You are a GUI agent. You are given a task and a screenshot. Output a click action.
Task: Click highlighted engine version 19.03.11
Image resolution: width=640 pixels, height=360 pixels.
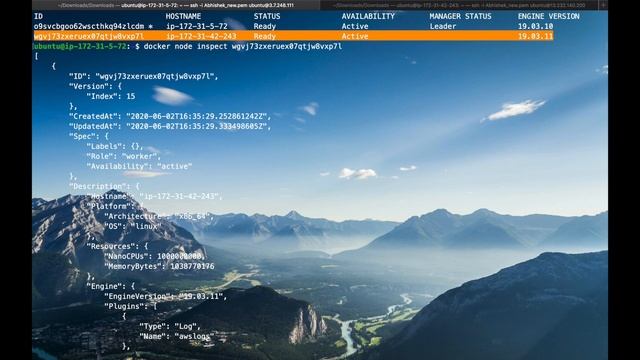536,36
